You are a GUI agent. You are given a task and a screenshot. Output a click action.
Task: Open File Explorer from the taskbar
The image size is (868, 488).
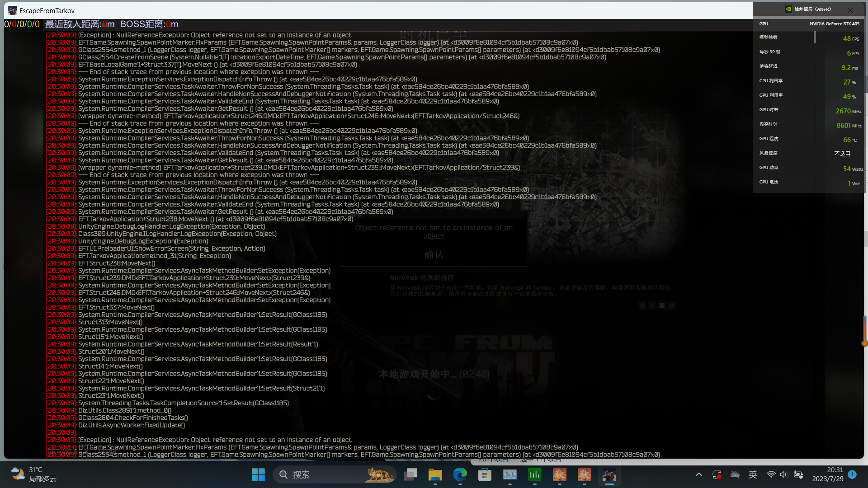click(435, 475)
